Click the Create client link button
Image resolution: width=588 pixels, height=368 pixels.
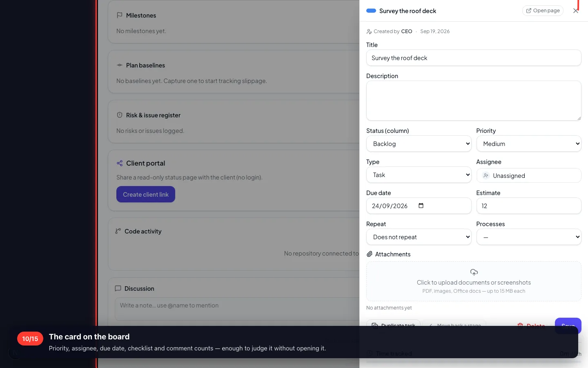click(146, 194)
